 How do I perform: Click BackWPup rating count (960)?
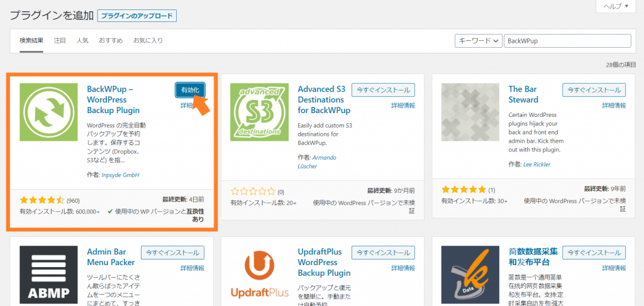[73, 200]
